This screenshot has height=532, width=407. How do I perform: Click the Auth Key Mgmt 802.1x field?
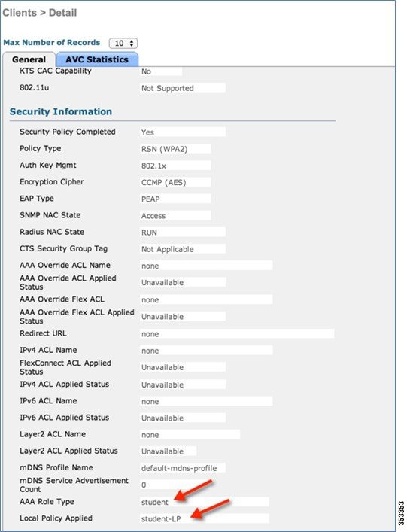[x=175, y=166]
